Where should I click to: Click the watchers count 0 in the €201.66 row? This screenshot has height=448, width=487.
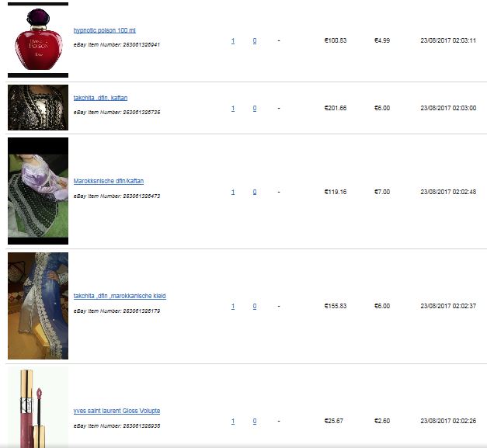click(x=255, y=109)
